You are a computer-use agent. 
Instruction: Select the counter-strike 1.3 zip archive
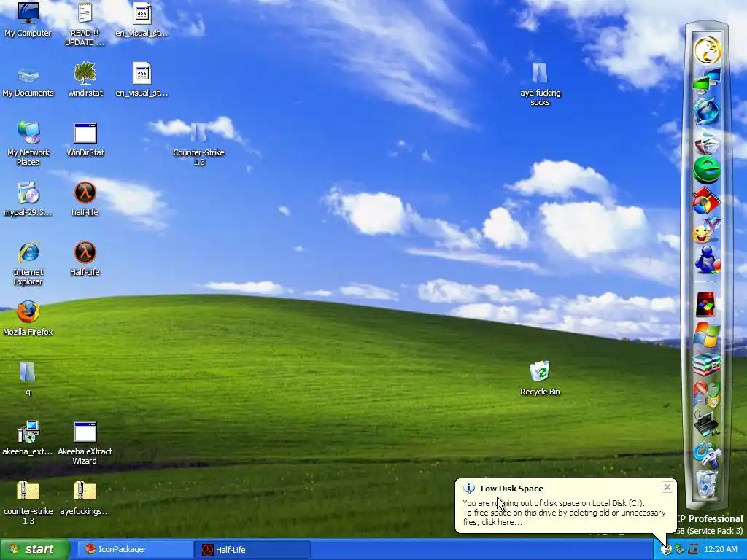pos(28,502)
